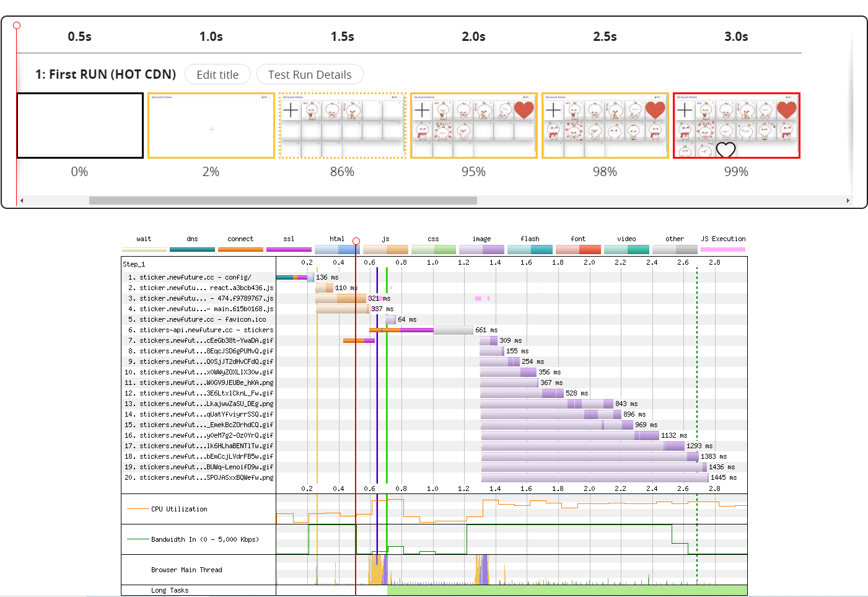Click the dns legend color bar
The height and width of the screenshot is (597, 868).
click(192, 249)
